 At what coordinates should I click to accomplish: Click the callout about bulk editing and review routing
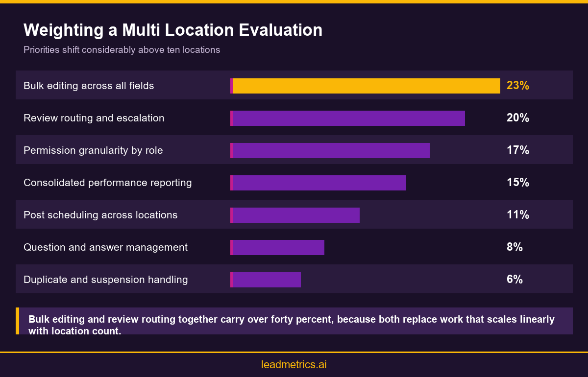(294, 321)
